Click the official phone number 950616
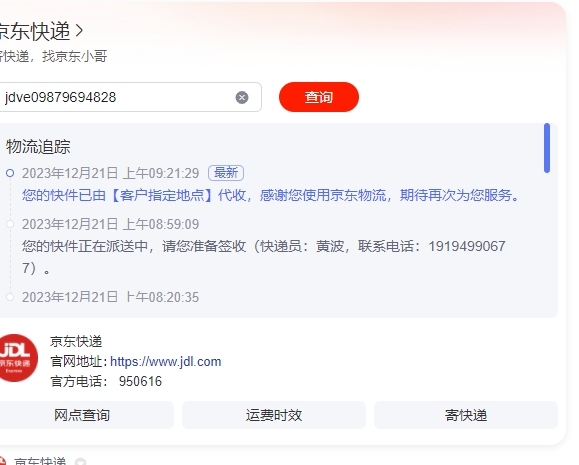 pyautogui.click(x=140, y=381)
